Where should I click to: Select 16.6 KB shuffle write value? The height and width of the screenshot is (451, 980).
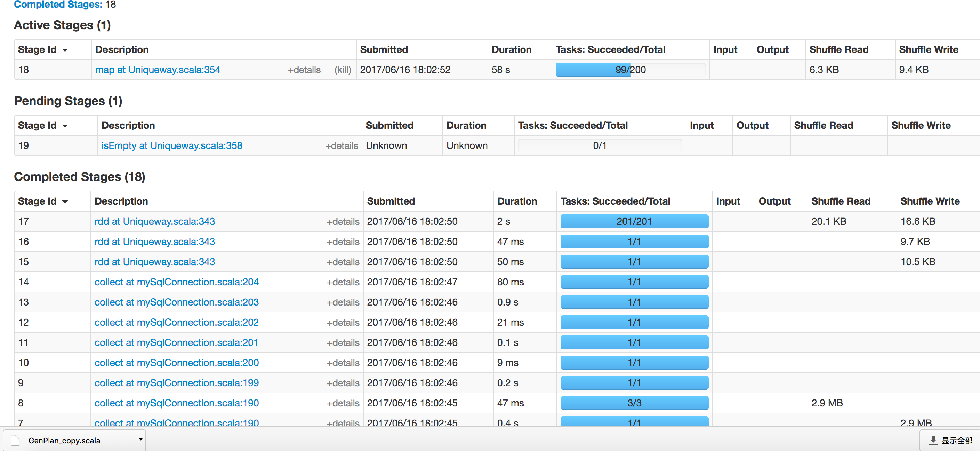[x=918, y=221]
